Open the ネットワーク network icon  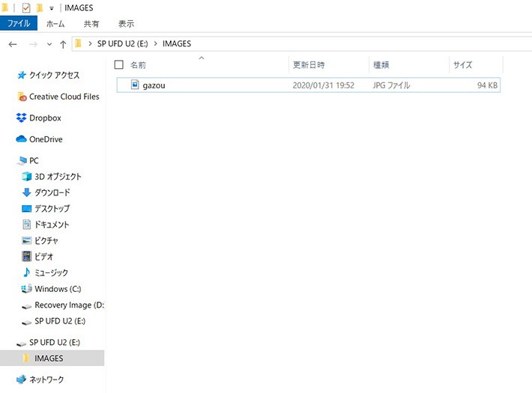(x=21, y=380)
